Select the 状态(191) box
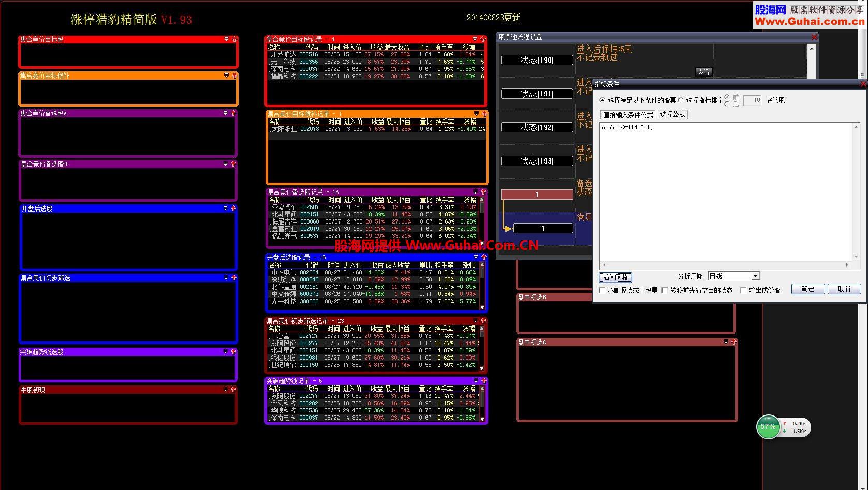Screen dimensions: 868x490 (537, 94)
